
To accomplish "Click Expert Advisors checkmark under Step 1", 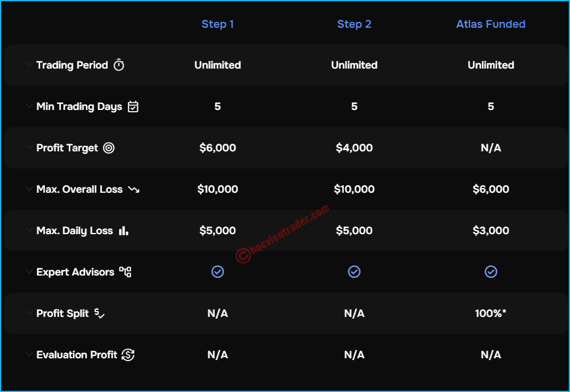I will [x=218, y=271].
